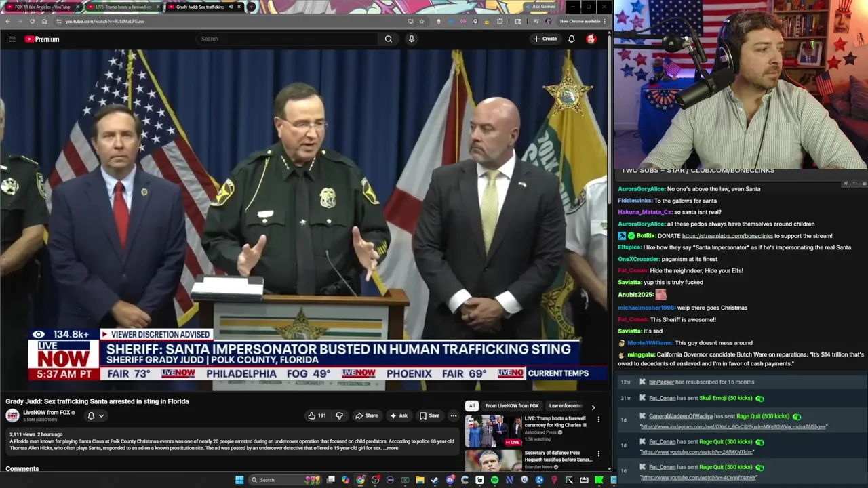The width and height of the screenshot is (868, 488).
Task: Open a new Chrome tab
Action: [251, 7]
